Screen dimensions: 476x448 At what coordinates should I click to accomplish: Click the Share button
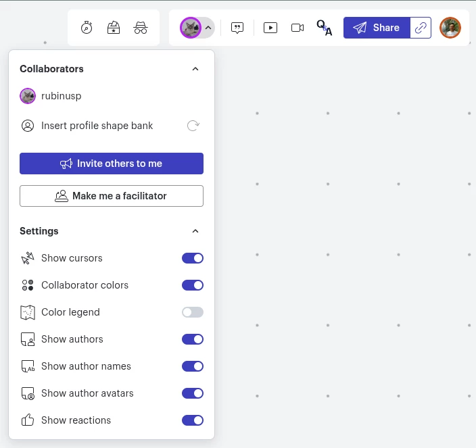click(x=377, y=28)
